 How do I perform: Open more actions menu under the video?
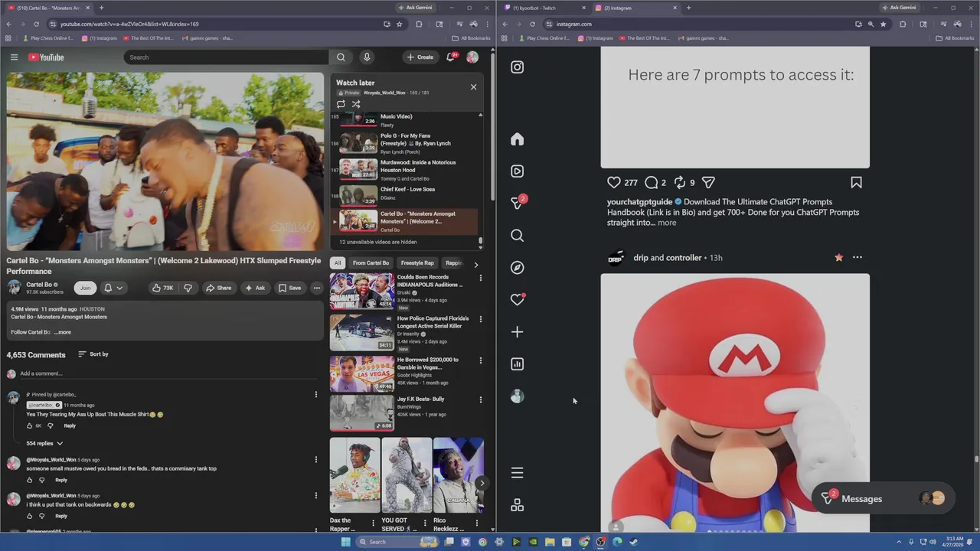coord(316,288)
